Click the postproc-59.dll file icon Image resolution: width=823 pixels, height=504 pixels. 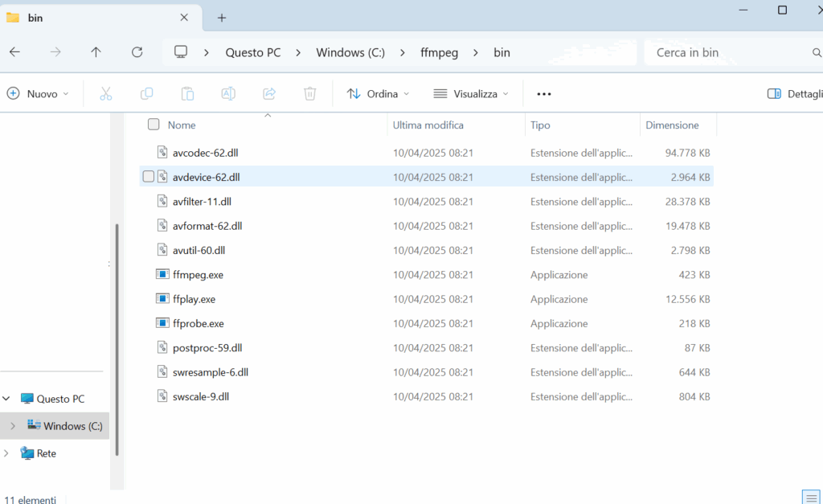(162, 347)
